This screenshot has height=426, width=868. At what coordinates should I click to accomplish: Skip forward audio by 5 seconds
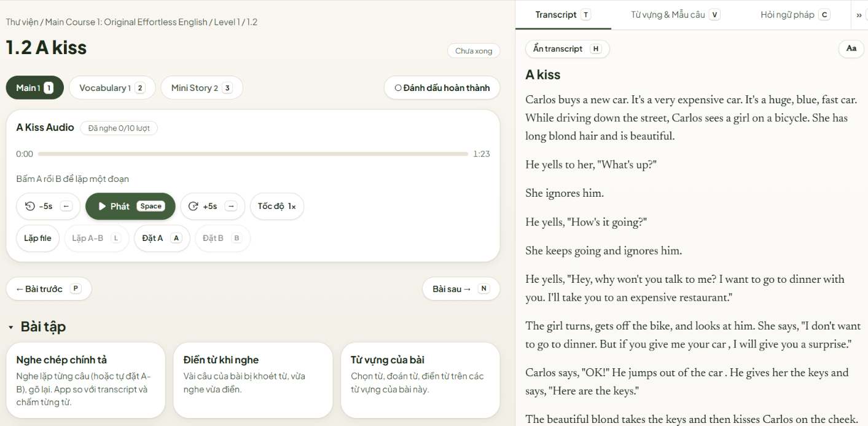[x=213, y=207]
